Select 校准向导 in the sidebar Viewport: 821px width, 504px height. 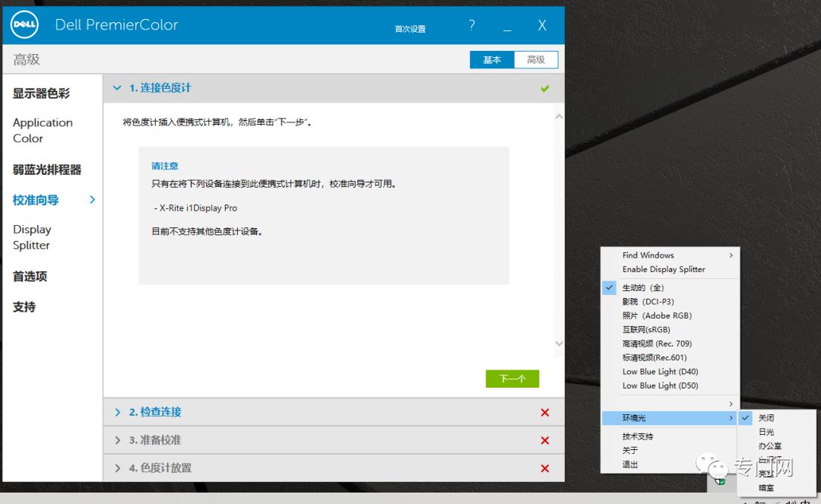pyautogui.click(x=36, y=200)
